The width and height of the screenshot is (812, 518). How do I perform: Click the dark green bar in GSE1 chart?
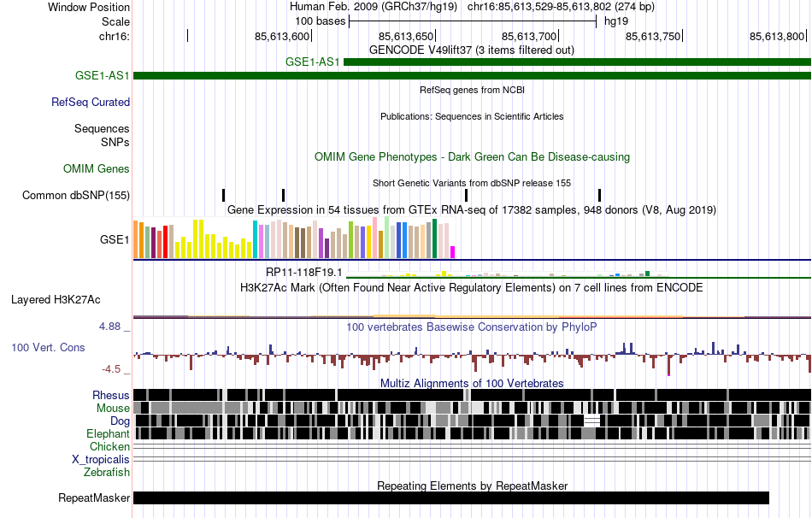(434, 238)
